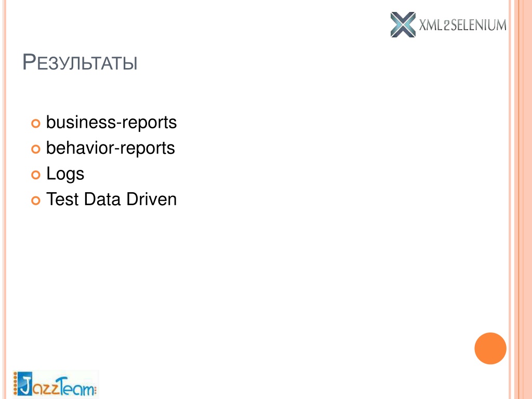This screenshot has height=399, width=532.
Task: Click the J letter in JazzTeam logo
Action: [25, 384]
